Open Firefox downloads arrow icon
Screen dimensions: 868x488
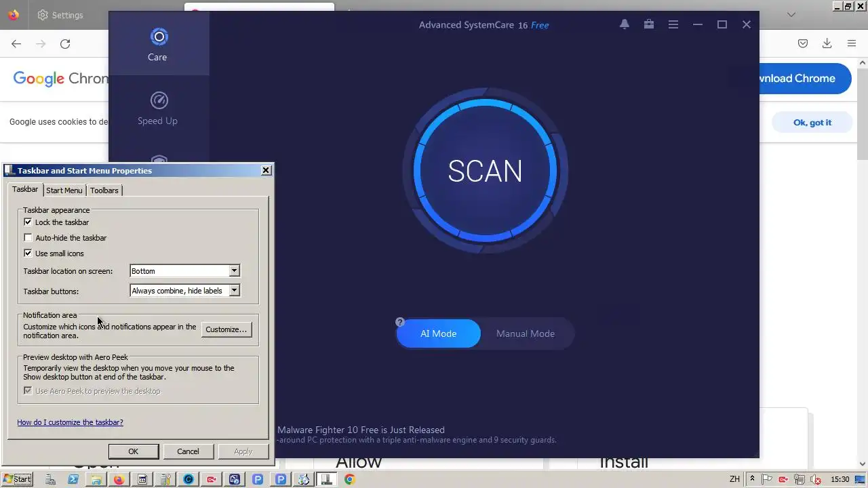[x=827, y=43]
